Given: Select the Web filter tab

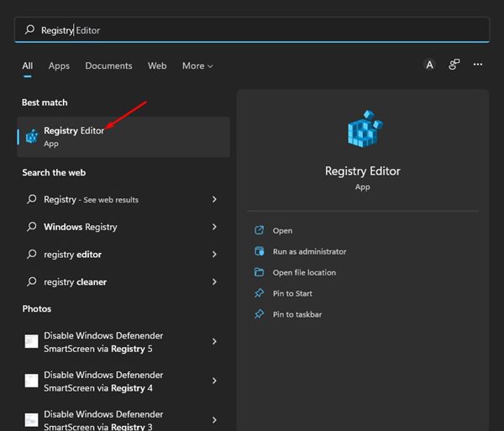Looking at the screenshot, I should click(x=157, y=66).
